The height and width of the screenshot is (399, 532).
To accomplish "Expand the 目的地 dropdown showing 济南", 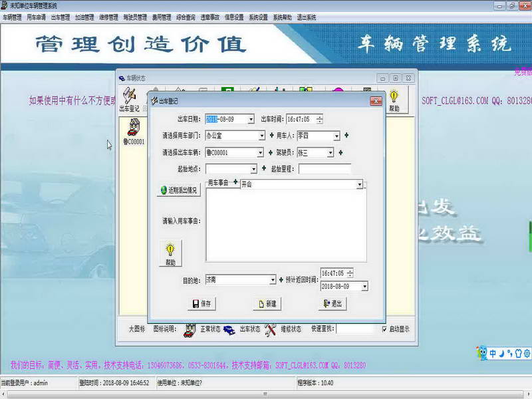I will [273, 280].
